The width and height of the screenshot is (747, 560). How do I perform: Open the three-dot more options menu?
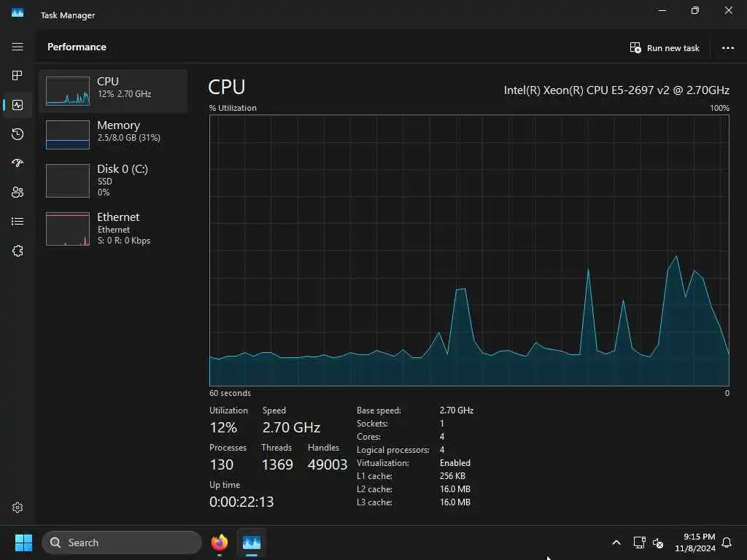[727, 47]
